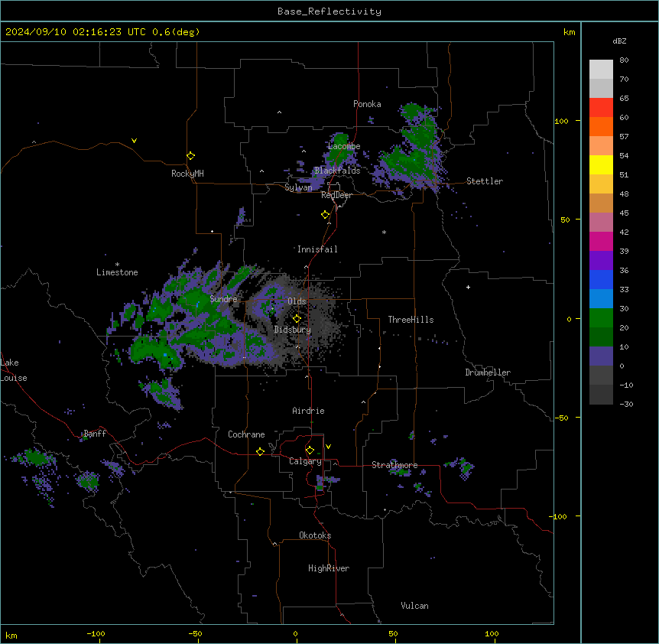This screenshot has width=659, height=644.
Task: Click the yellow diamond marker above Calgary
Action: tap(310, 450)
